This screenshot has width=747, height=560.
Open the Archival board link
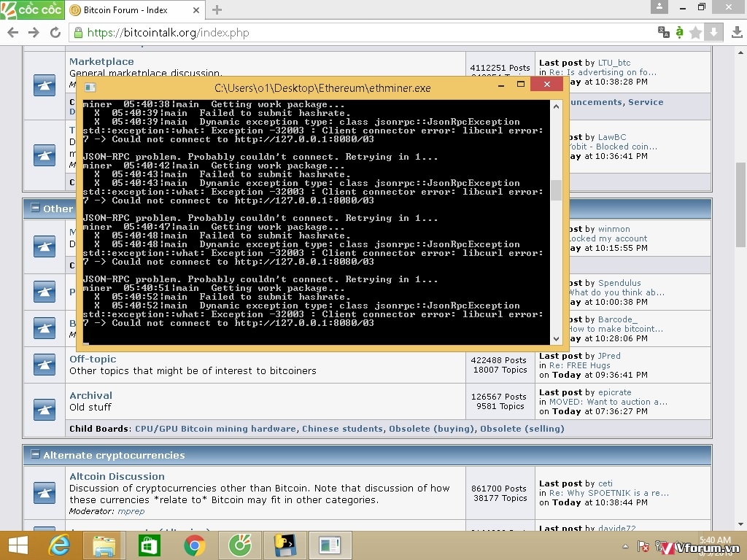(91, 395)
